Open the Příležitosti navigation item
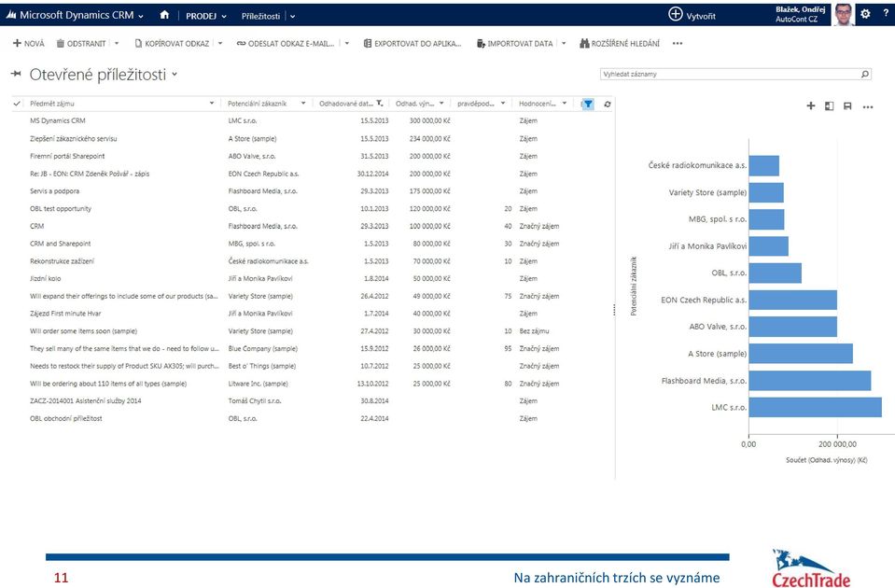The image size is (895, 588). [x=260, y=16]
